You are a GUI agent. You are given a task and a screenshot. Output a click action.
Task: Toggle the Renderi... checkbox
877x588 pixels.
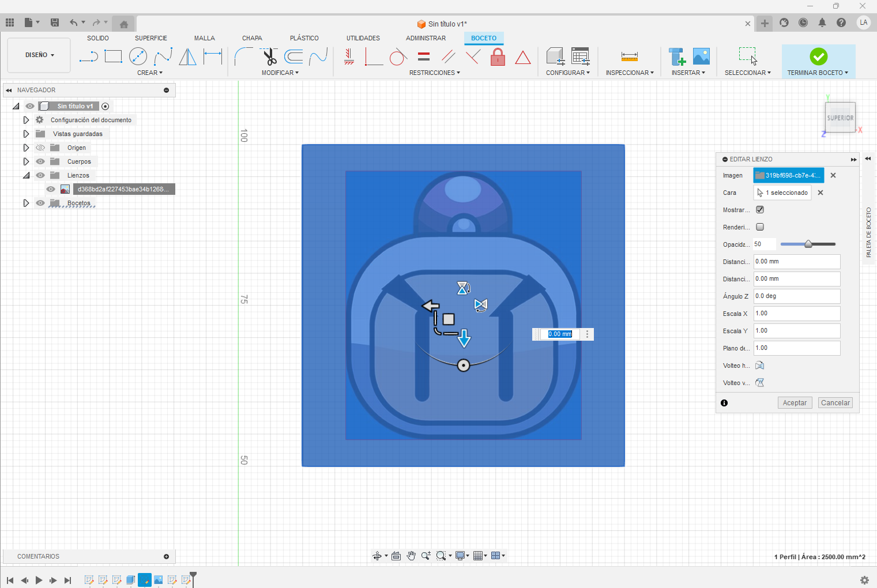(x=760, y=227)
